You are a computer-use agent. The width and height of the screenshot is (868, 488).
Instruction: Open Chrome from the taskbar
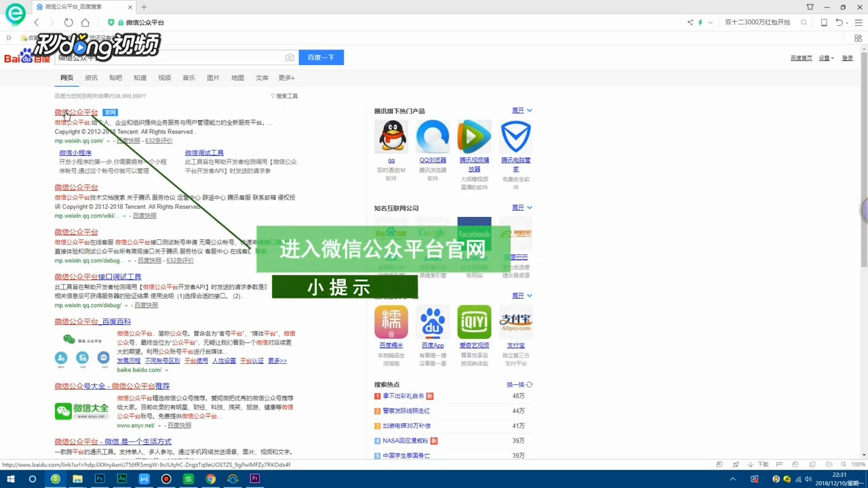click(210, 479)
